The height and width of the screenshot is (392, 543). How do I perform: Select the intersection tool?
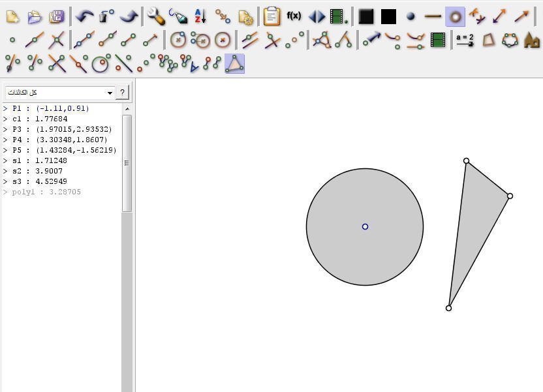tap(56, 40)
